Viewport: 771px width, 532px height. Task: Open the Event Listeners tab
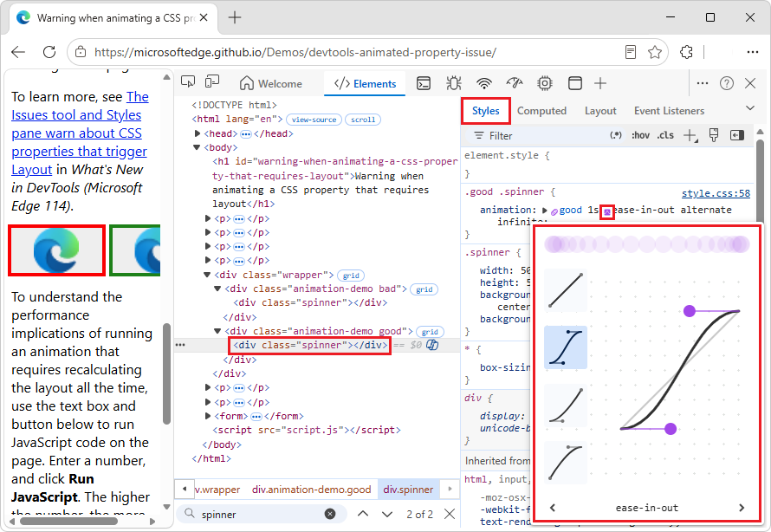[670, 111]
